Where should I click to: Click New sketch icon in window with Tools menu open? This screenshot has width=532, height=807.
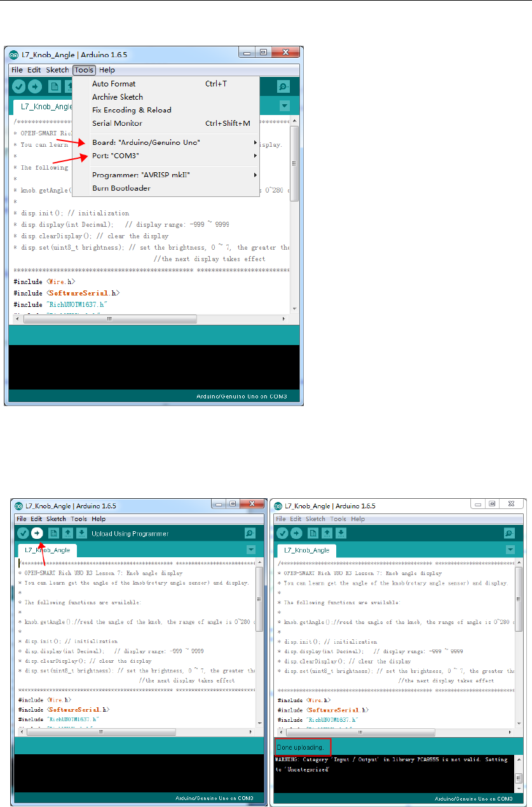tap(54, 87)
